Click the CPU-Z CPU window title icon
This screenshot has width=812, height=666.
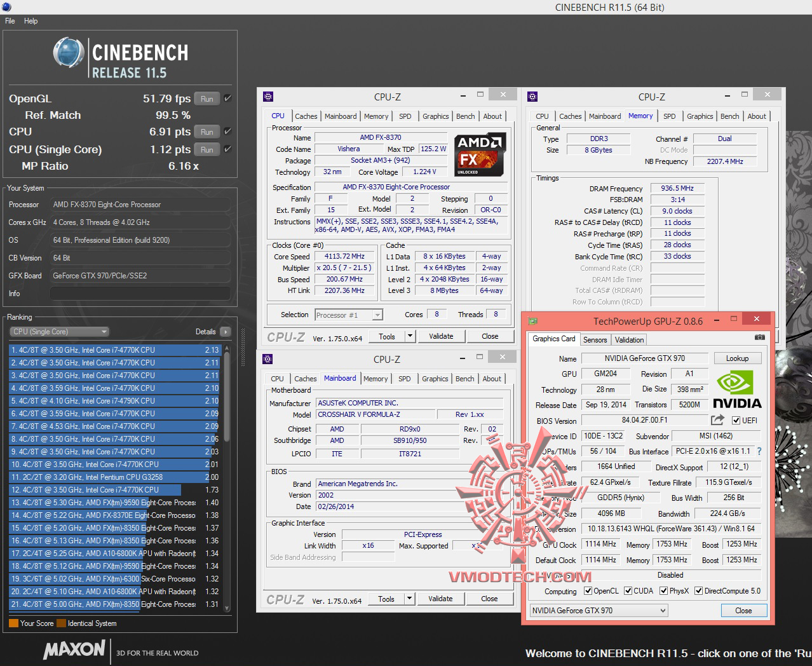point(268,97)
